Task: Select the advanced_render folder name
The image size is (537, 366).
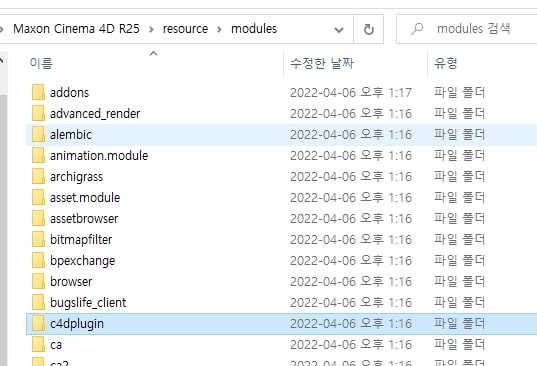Action: 95,114
